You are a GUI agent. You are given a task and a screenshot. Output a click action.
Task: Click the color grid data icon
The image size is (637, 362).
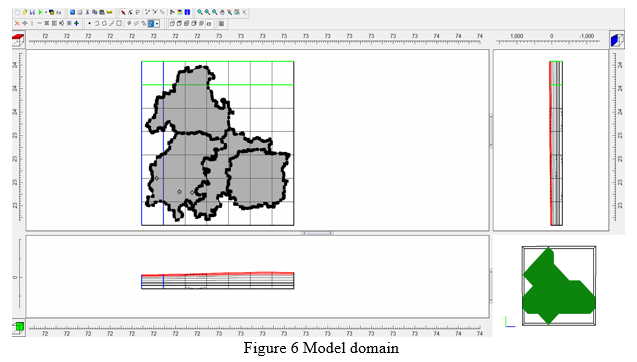180,12
